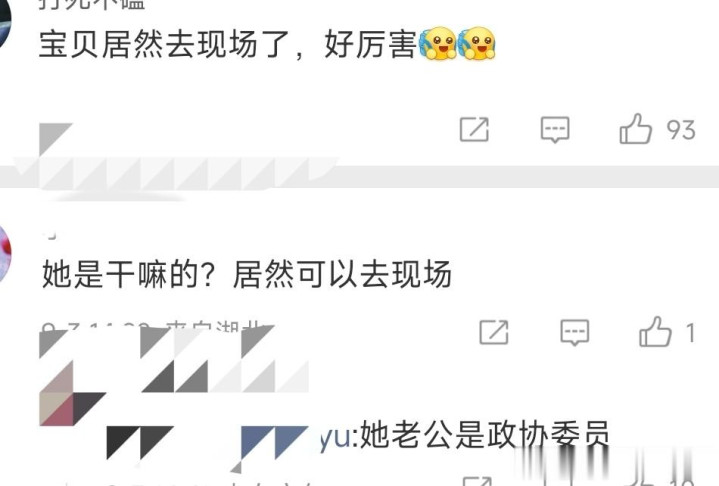
Task: Like the comment with the thumbs-up beside 93
Action: (x=636, y=129)
